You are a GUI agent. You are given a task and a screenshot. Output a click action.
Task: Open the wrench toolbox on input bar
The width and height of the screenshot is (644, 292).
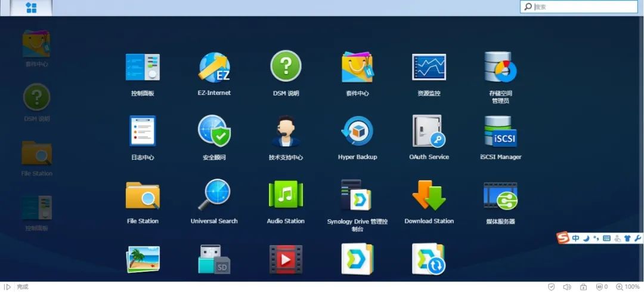(637, 238)
